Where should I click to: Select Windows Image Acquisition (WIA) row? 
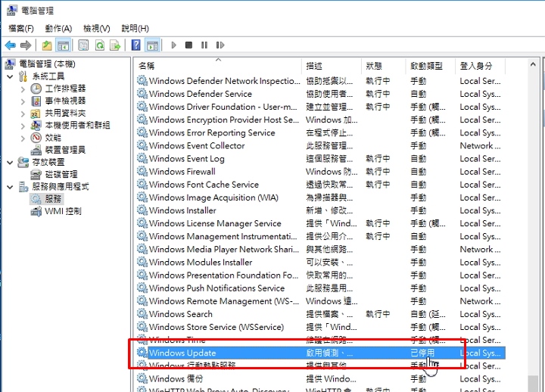pyautogui.click(x=320, y=198)
